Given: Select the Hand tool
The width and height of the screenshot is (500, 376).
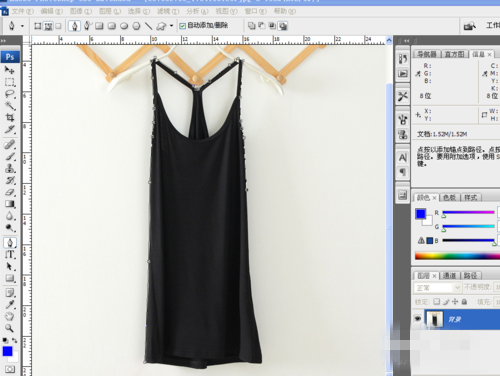Looking at the screenshot, I should pyautogui.click(x=9, y=316).
